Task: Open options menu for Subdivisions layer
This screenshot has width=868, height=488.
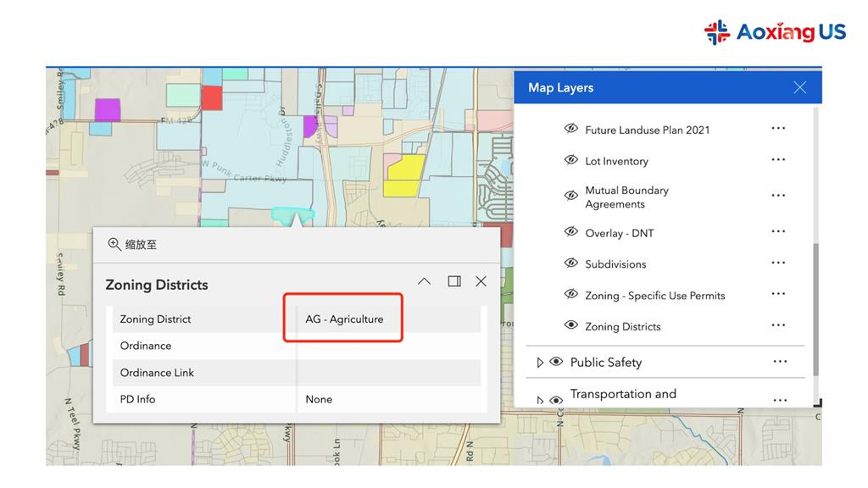Action: point(778,263)
